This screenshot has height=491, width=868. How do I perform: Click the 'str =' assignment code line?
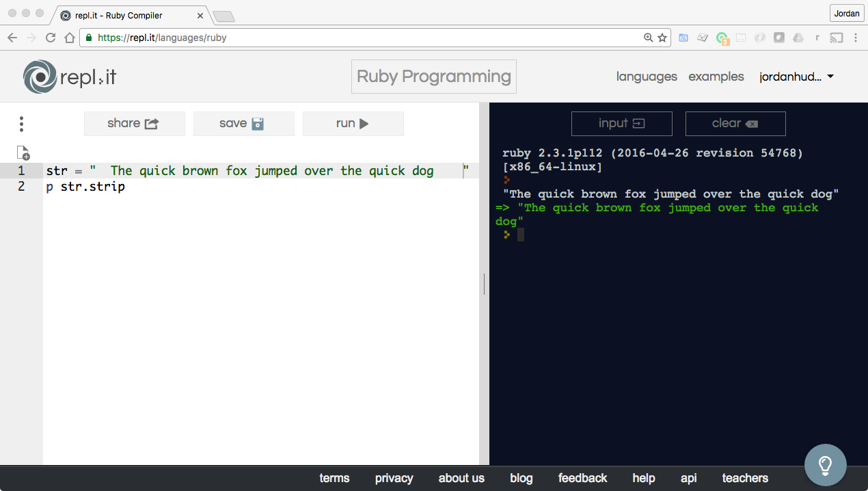[258, 171]
